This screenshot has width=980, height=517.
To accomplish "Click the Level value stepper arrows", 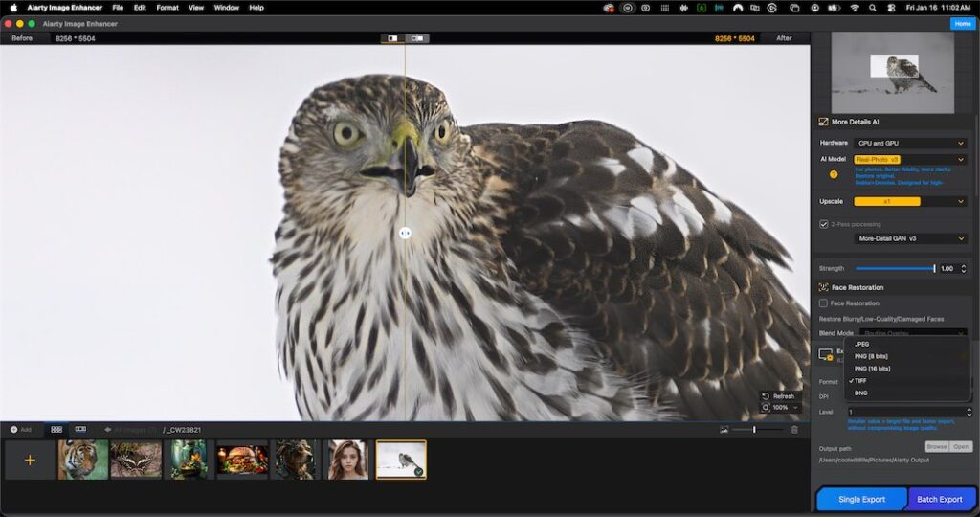I will pos(969,412).
